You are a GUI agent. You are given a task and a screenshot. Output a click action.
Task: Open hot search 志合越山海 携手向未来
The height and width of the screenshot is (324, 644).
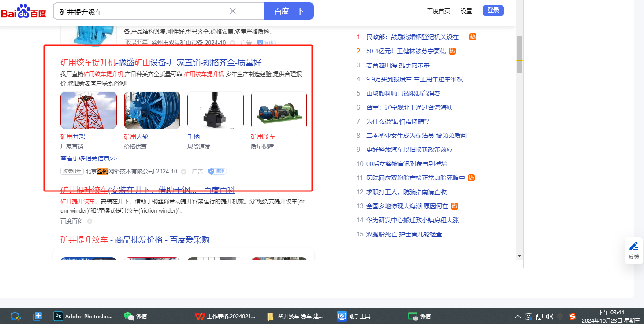point(398,65)
